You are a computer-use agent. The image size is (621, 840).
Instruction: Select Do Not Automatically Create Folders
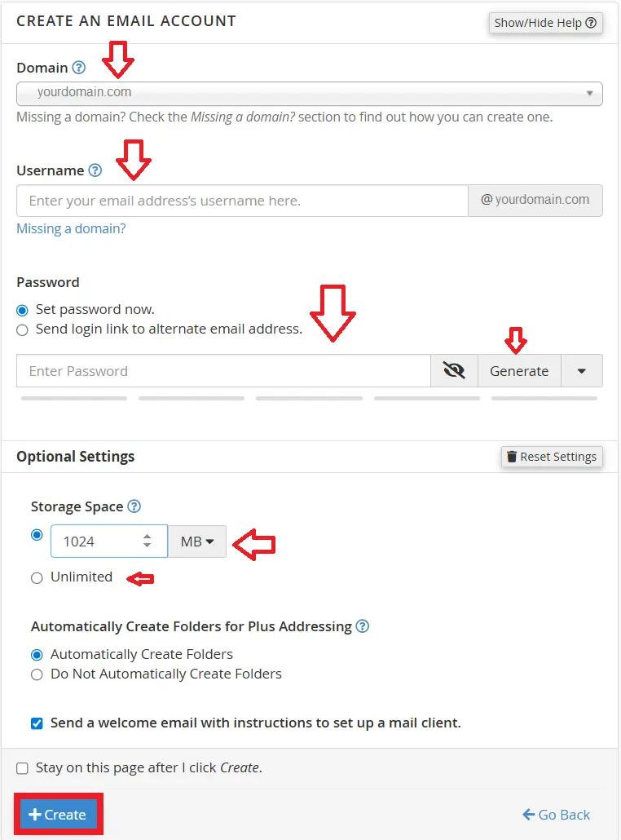click(37, 674)
